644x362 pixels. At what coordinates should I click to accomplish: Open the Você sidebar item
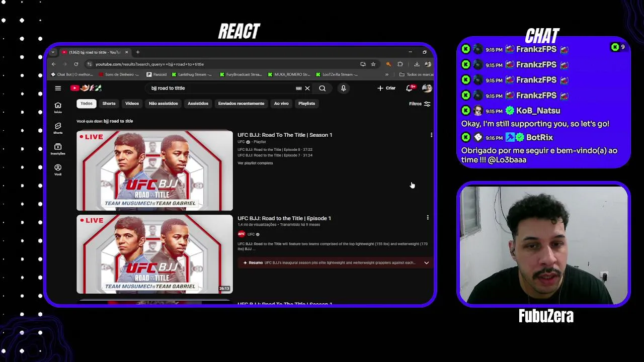(x=58, y=169)
